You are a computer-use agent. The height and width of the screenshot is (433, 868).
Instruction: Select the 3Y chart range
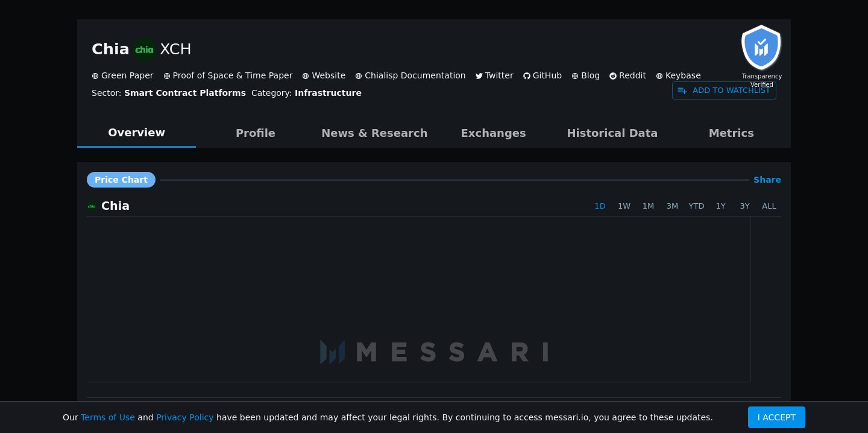pos(745,206)
